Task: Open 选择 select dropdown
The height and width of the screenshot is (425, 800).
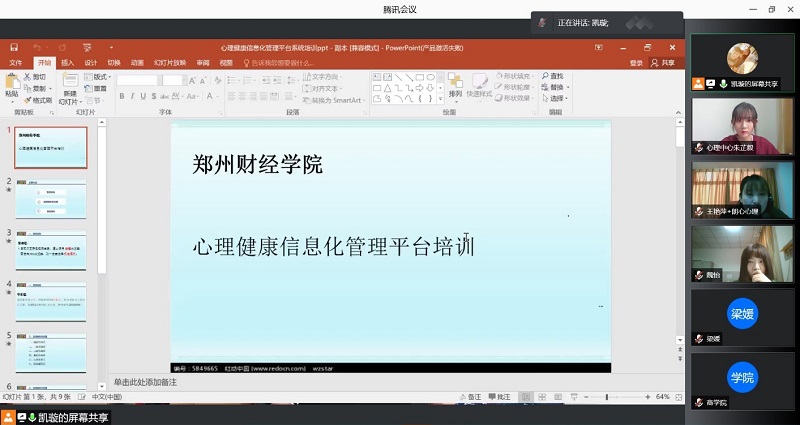Action: coord(556,98)
